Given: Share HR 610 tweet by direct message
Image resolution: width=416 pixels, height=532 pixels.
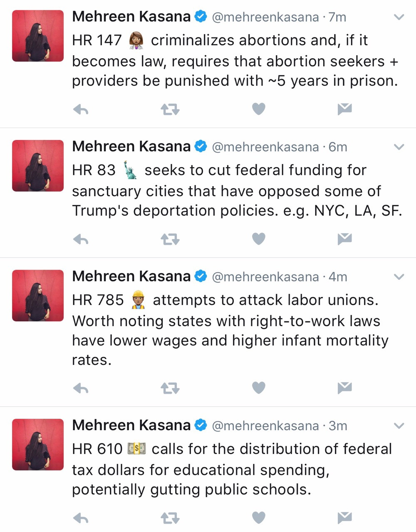Looking at the screenshot, I should pyautogui.click(x=344, y=517).
